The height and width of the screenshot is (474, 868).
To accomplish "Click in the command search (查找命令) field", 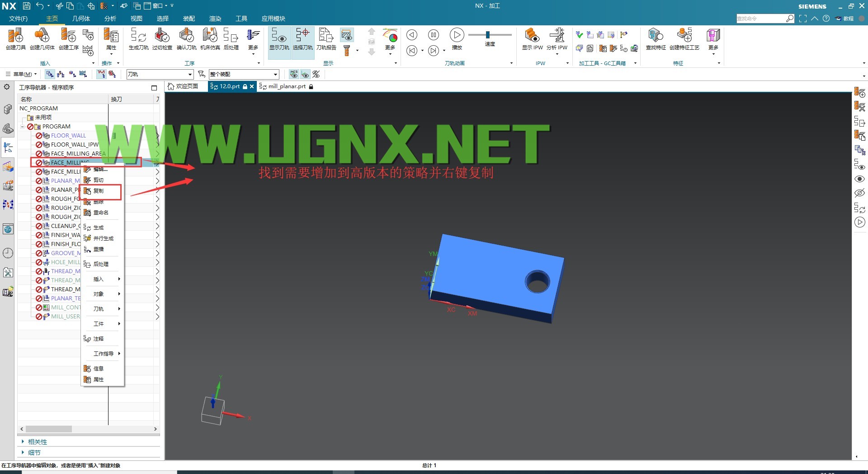I will click(761, 19).
